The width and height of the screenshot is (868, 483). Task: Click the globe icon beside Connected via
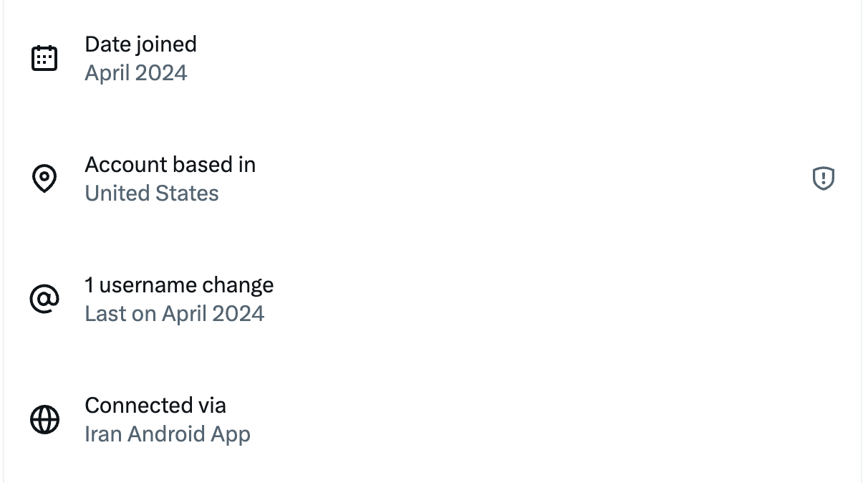click(44, 419)
